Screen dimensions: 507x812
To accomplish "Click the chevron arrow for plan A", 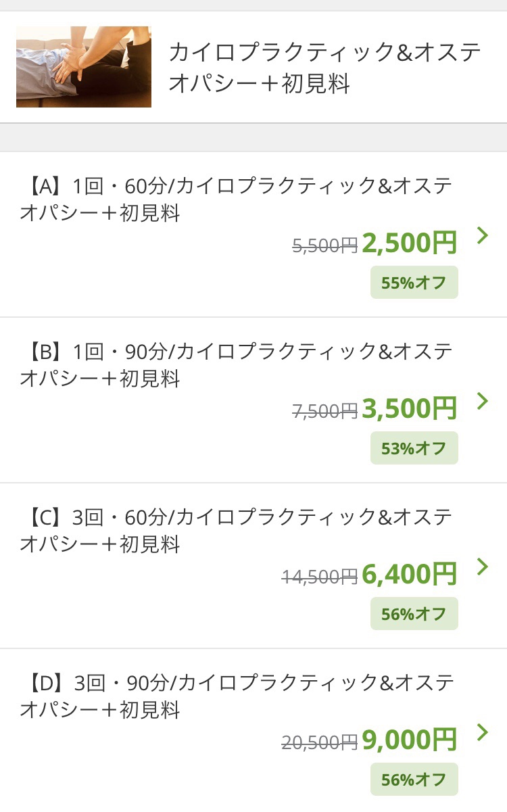I will click(x=482, y=235).
